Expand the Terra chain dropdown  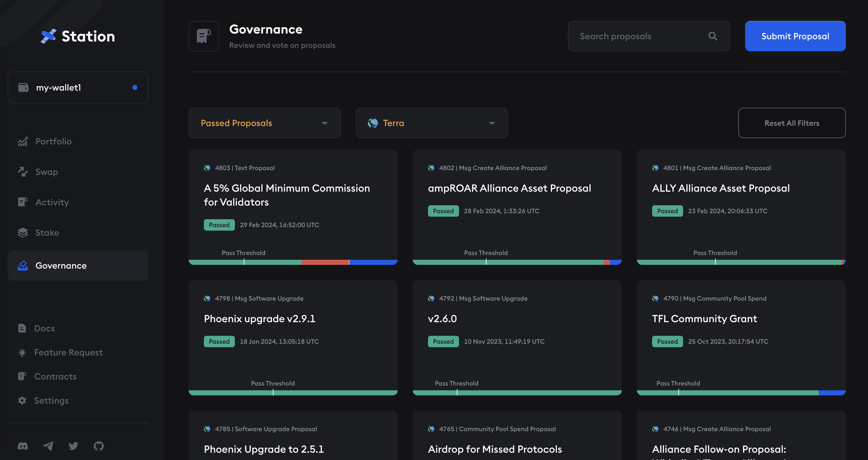tap(431, 123)
